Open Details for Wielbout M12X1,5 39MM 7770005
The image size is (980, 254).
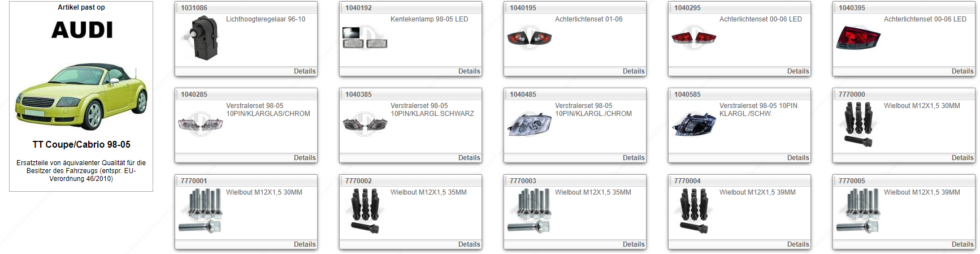[x=962, y=244]
